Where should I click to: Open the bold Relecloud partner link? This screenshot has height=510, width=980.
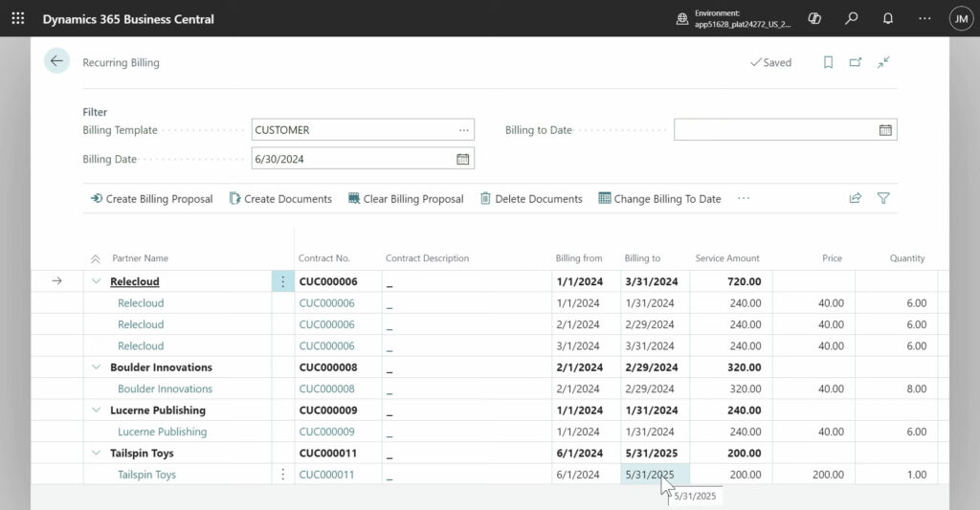point(134,281)
